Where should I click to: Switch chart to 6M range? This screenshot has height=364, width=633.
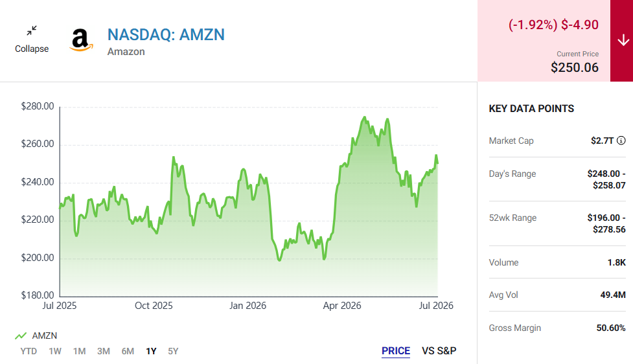click(128, 351)
